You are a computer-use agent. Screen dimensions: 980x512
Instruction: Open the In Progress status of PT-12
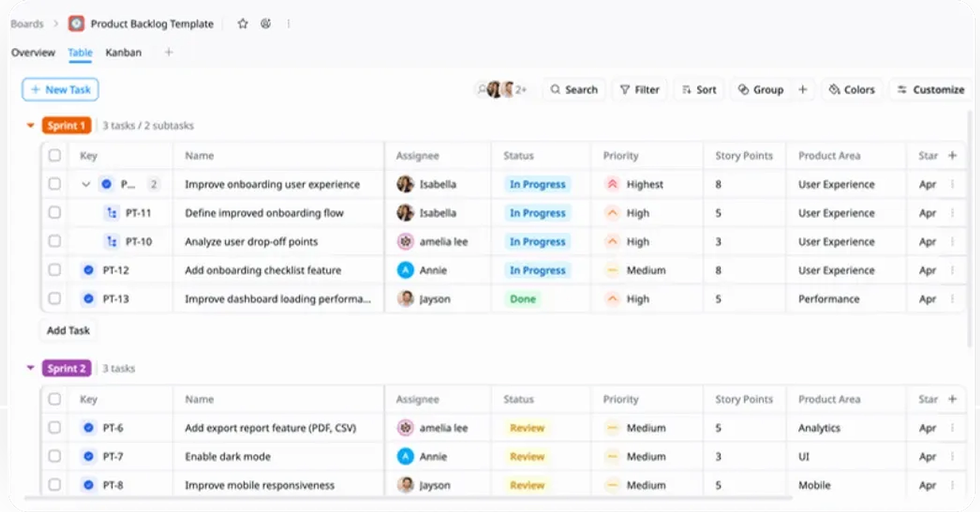537,270
